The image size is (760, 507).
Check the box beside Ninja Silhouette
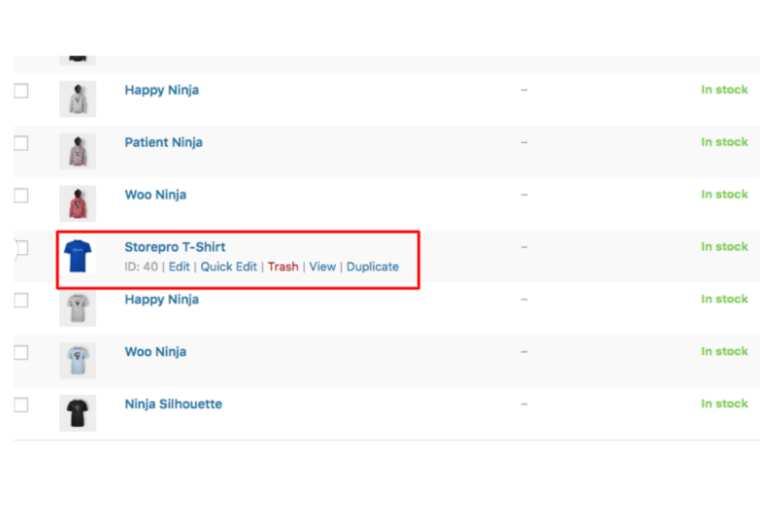(21, 405)
